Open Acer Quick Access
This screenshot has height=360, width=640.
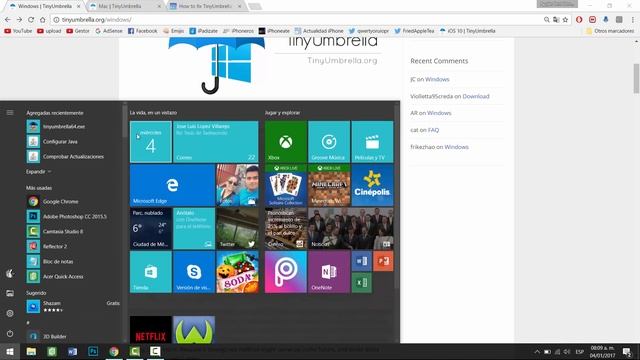click(73, 277)
